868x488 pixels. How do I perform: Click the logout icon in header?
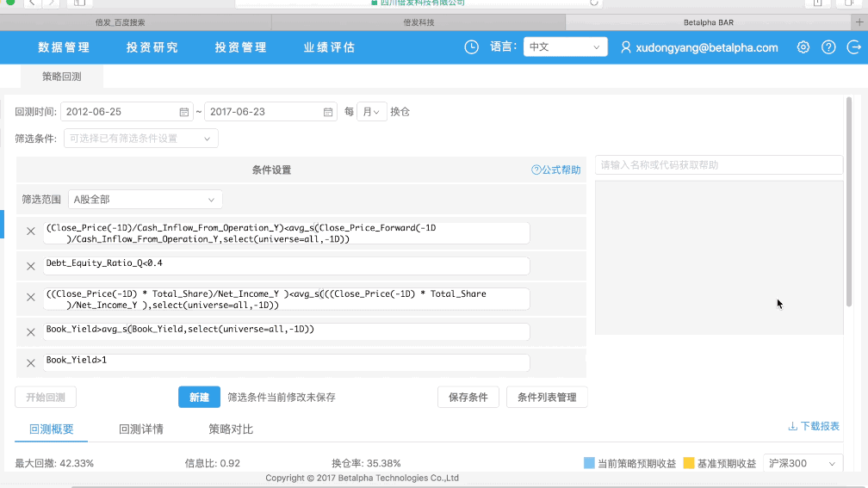[x=854, y=47]
